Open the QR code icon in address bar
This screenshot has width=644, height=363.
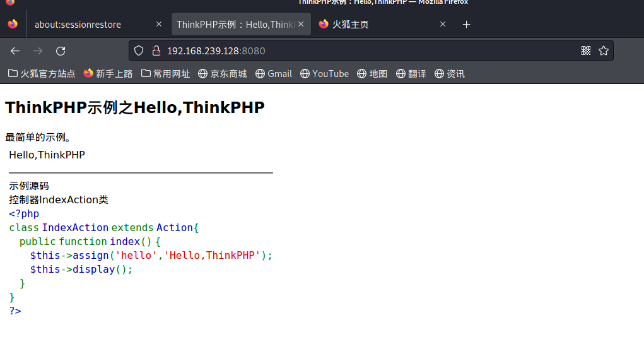tap(586, 51)
